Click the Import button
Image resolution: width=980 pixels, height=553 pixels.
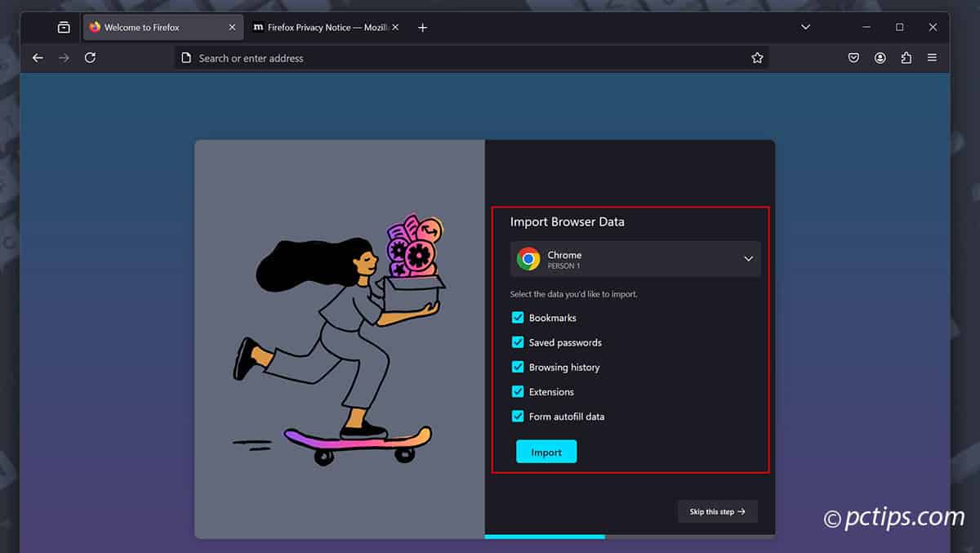tap(546, 452)
